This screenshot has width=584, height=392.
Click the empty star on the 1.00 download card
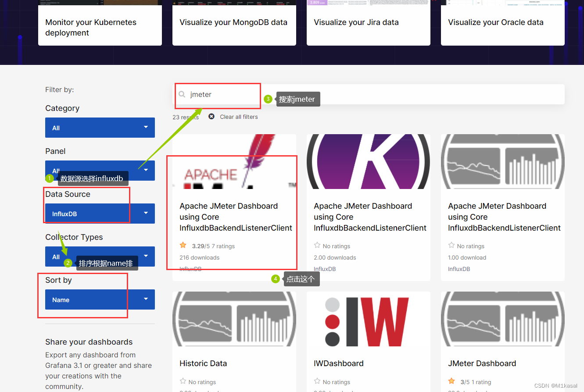[451, 246]
